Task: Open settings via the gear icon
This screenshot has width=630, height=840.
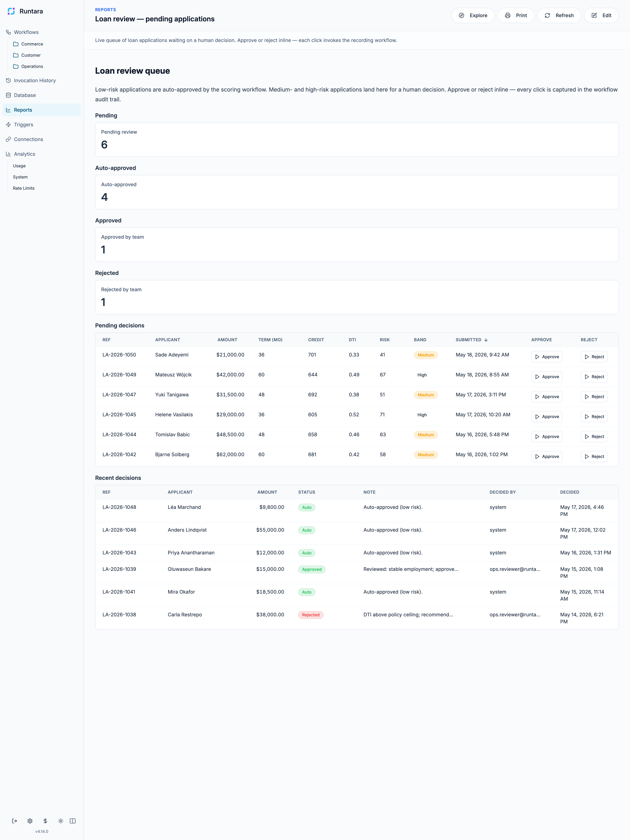Action: [x=30, y=821]
